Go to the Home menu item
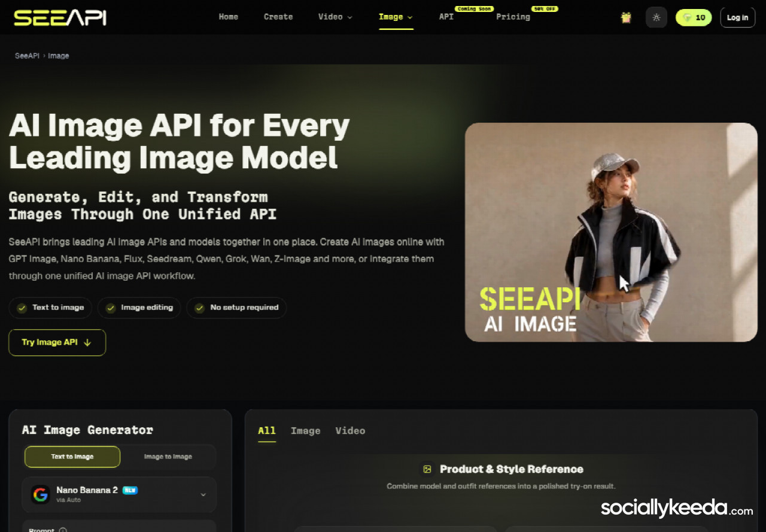This screenshot has width=766, height=532. click(229, 17)
